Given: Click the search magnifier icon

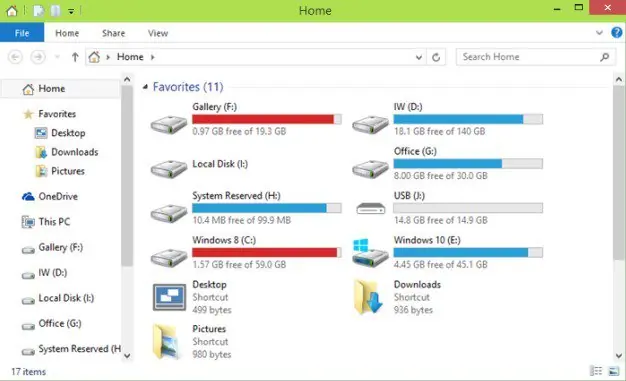Looking at the screenshot, I should click(x=605, y=57).
